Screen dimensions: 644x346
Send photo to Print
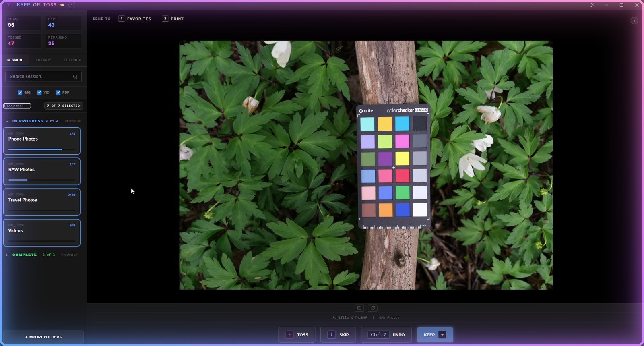[173, 19]
